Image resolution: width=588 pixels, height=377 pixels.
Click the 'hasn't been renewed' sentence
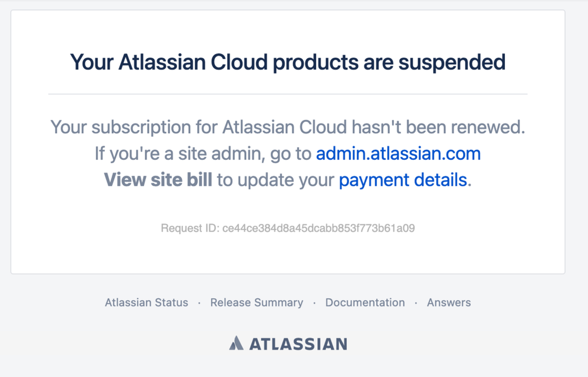[x=438, y=128]
